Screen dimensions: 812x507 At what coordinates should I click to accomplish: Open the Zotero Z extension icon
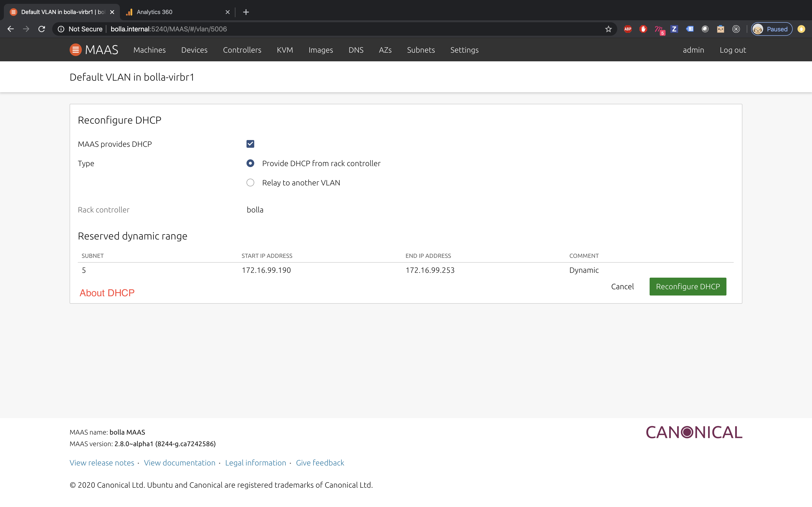click(x=674, y=29)
